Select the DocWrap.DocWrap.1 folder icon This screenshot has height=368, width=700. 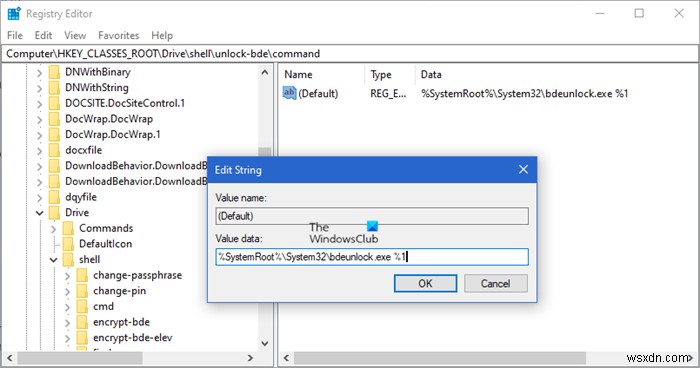point(54,134)
